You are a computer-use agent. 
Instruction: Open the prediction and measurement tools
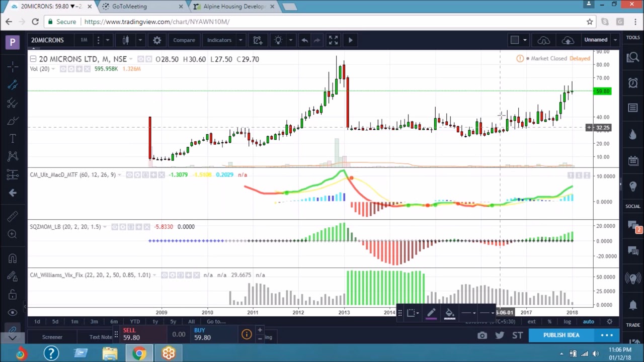pyautogui.click(x=13, y=174)
